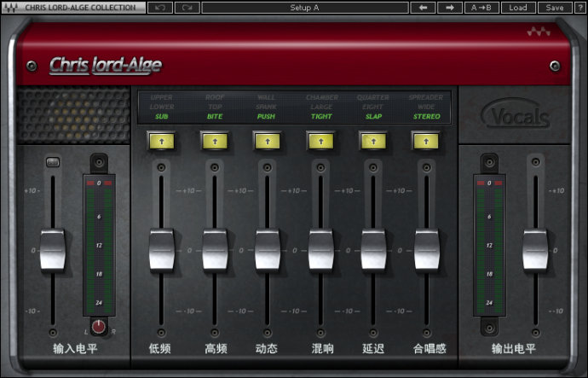Click the dimmed ROOF mode text
The image size is (588, 378).
[x=215, y=97]
